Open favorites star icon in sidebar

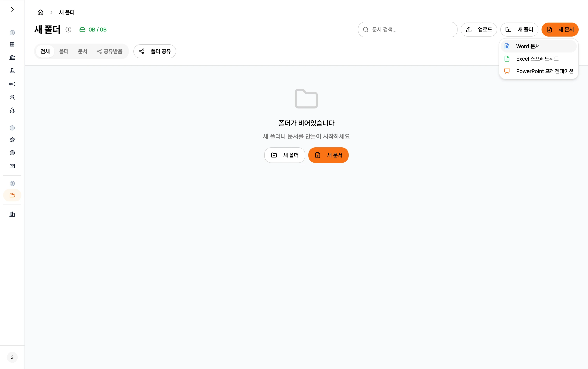(x=12, y=140)
